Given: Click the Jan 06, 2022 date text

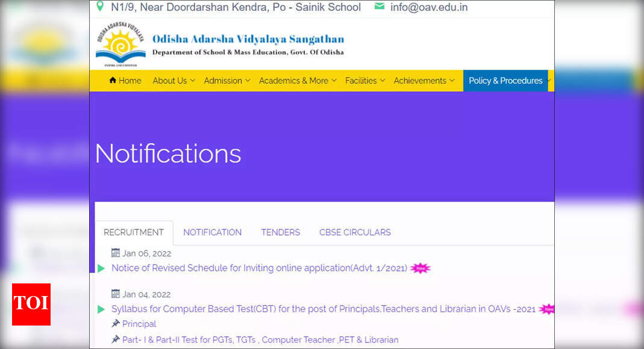Looking at the screenshot, I should click(146, 253).
